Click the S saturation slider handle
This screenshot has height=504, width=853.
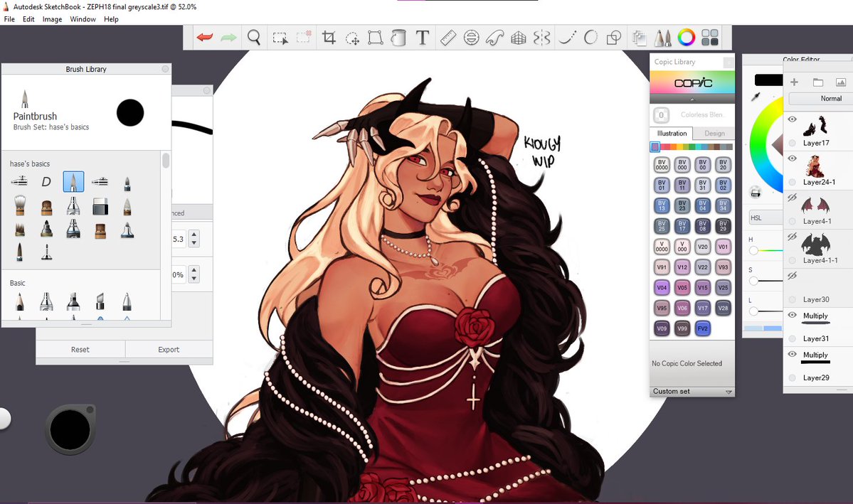pos(753,281)
